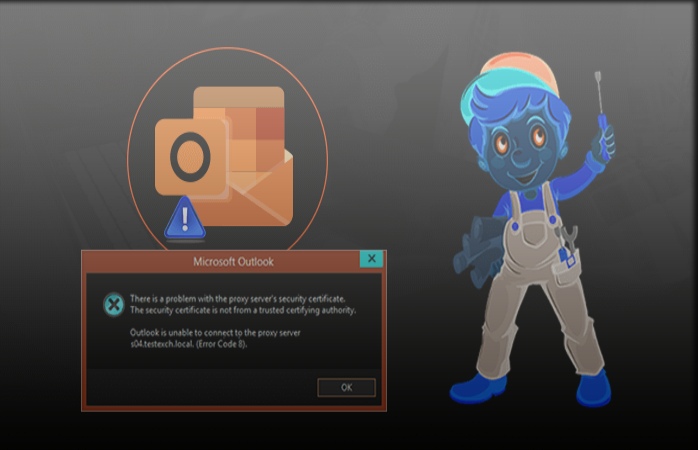The image size is (700, 450).
Task: Click the "s04.testexch.local. (Error Code 8)." text
Action: pyautogui.click(x=188, y=344)
